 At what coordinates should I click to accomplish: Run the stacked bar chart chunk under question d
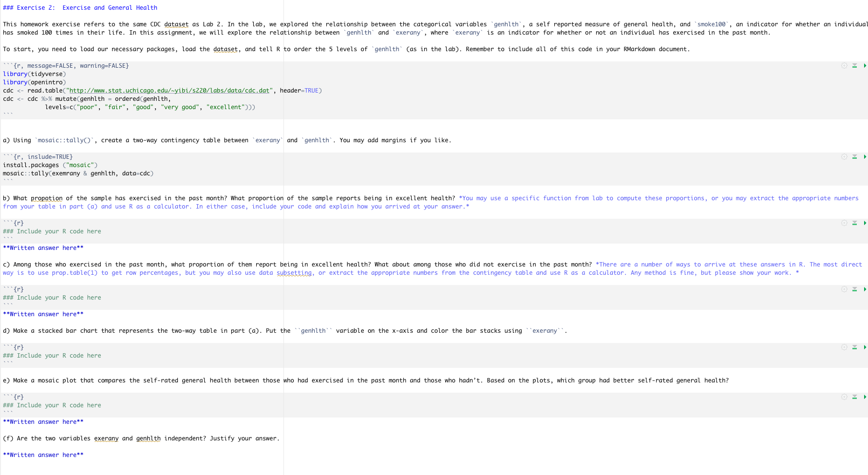(x=865, y=347)
